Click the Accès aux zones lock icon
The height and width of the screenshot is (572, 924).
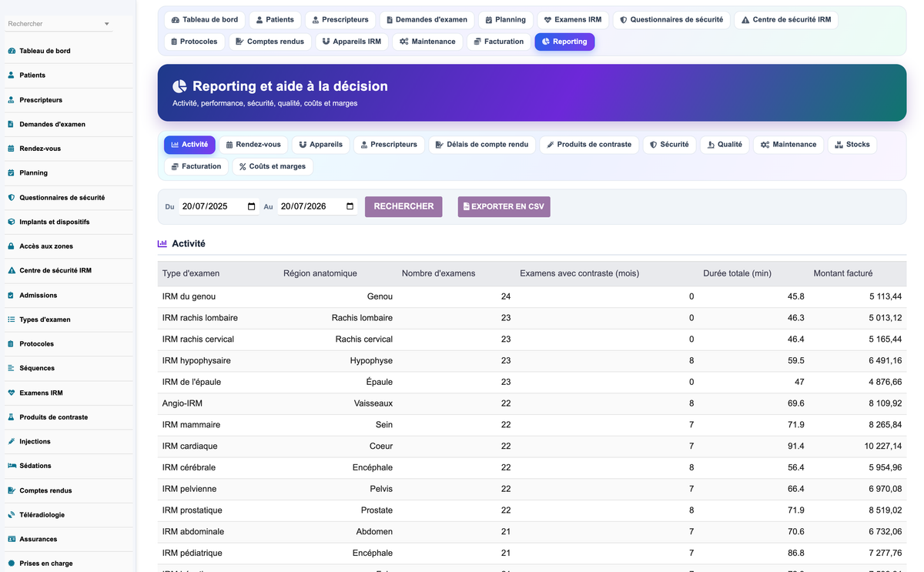pos(12,246)
